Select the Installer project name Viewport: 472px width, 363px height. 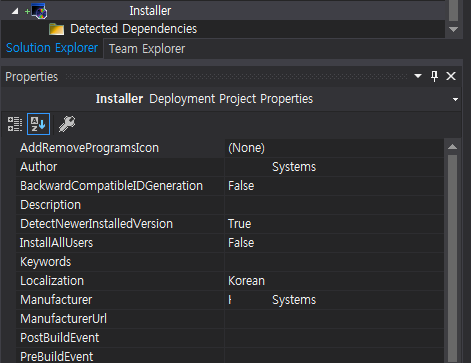tap(150, 11)
